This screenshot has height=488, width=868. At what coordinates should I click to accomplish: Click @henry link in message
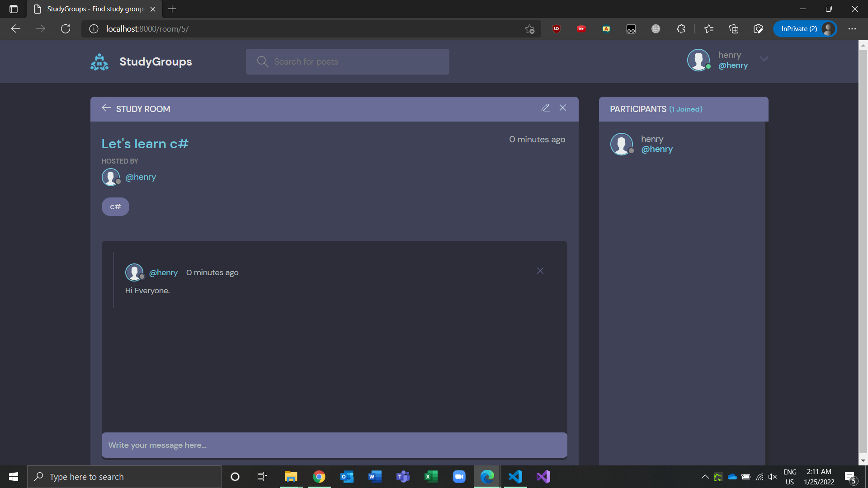click(163, 272)
